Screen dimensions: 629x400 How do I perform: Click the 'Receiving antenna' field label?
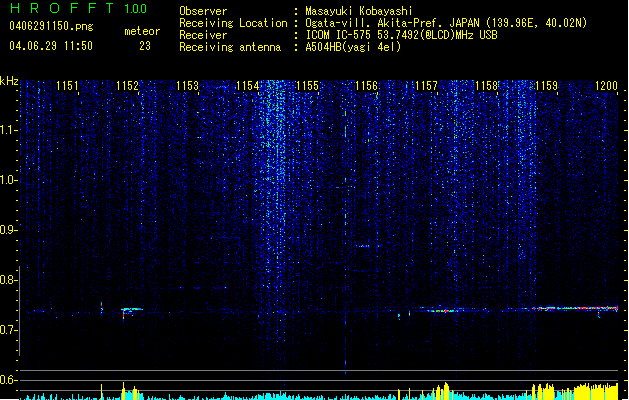pos(230,47)
